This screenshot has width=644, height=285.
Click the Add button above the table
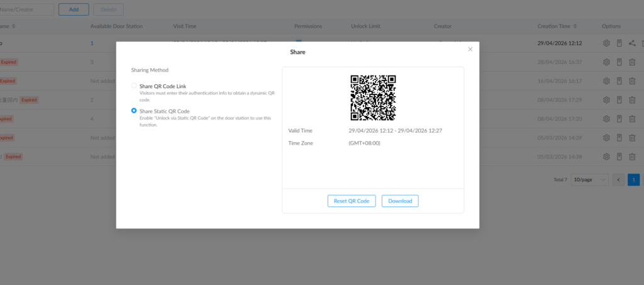(74, 9)
